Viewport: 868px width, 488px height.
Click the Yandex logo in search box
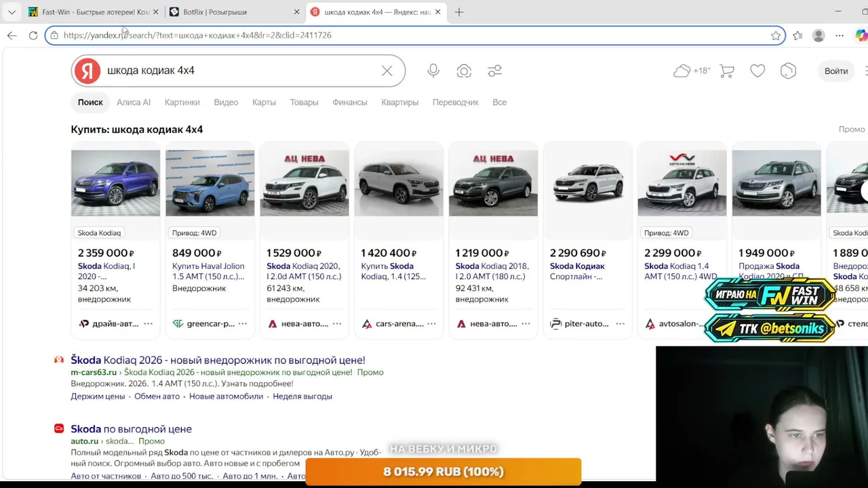tap(87, 70)
